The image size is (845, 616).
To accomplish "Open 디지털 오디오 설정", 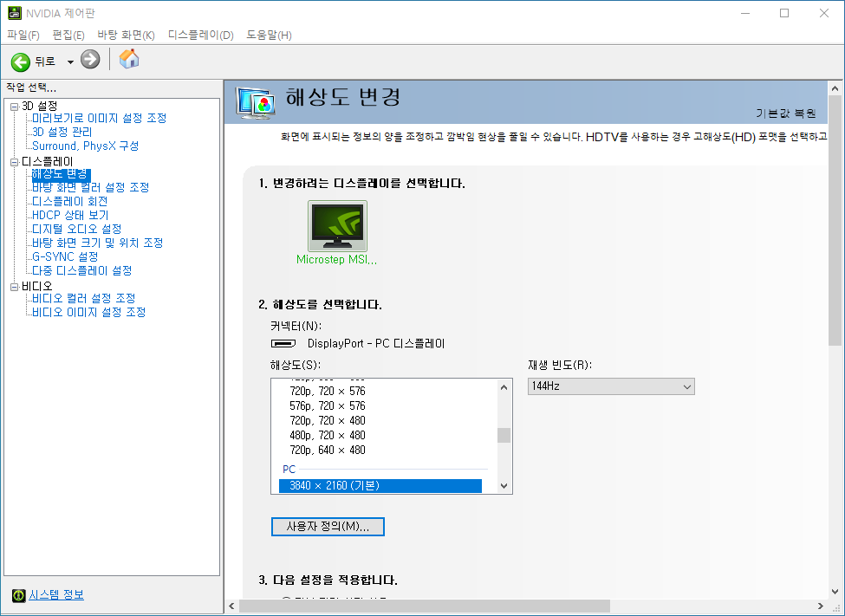I will point(76,229).
